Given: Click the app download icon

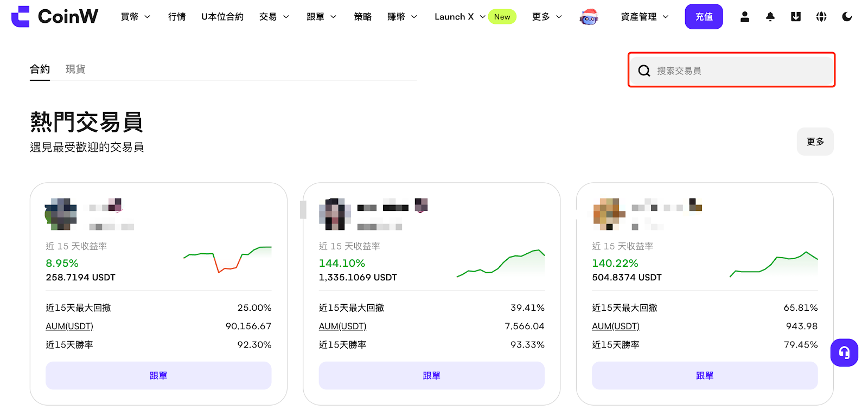Looking at the screenshot, I should (x=795, y=17).
